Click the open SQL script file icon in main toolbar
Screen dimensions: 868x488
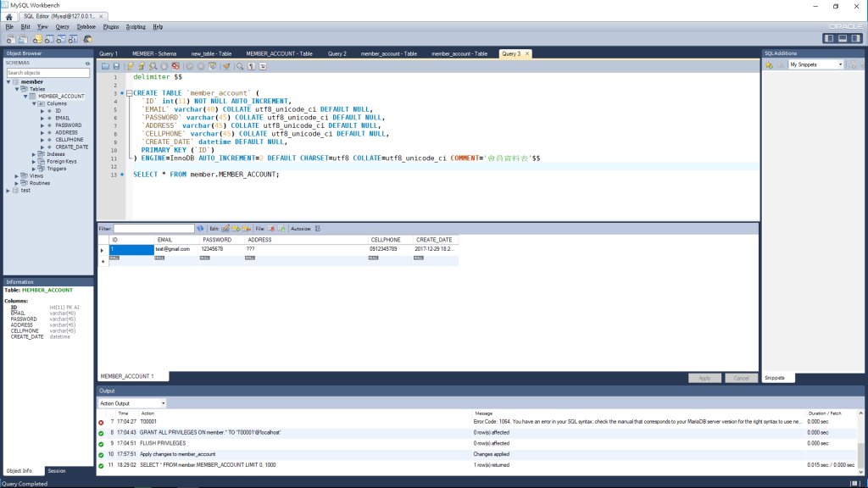(23, 39)
